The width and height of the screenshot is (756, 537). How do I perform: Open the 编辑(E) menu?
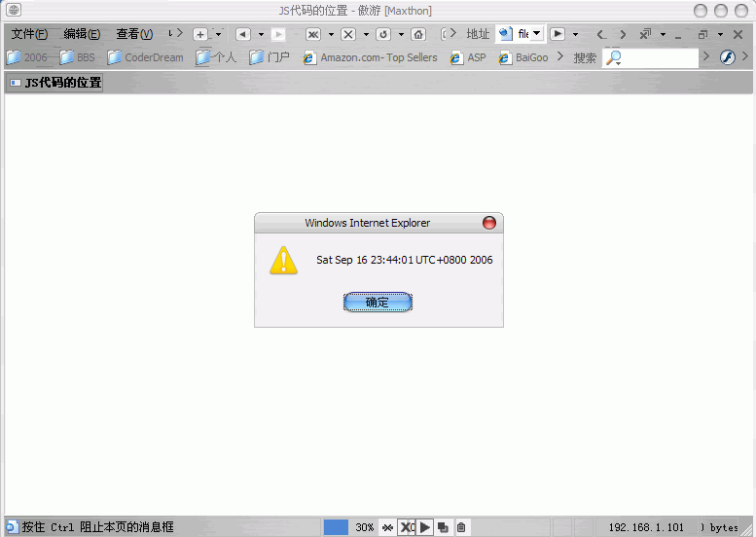click(x=82, y=34)
